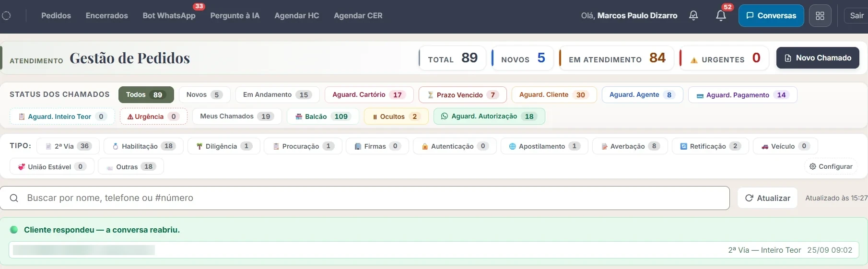Select the União Estável type filter
This screenshot has width=868, height=269.
click(52, 166)
